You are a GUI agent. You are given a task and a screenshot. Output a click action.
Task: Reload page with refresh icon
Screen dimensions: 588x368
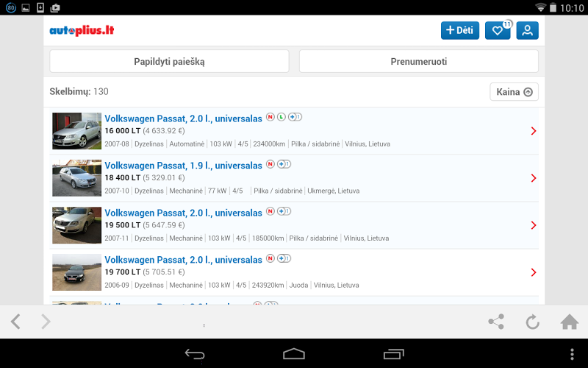click(532, 322)
